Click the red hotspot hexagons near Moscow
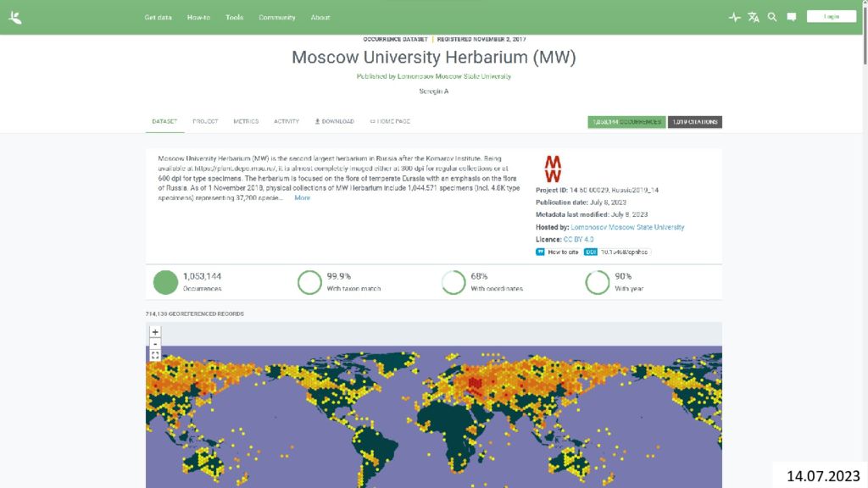Viewport: 868px width, 488px height. coord(475,382)
